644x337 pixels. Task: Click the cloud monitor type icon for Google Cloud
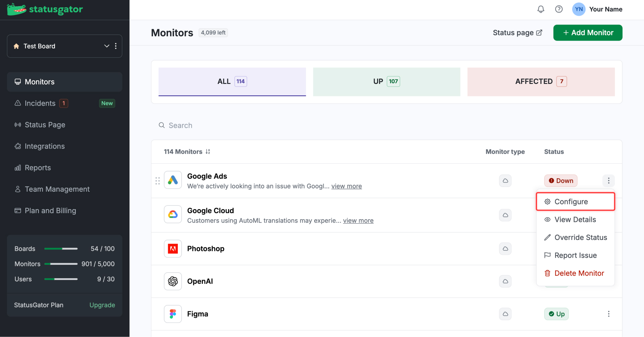pos(505,215)
